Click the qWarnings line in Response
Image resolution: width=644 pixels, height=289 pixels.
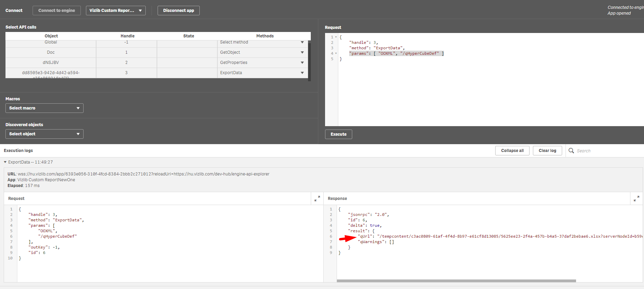click(x=376, y=242)
